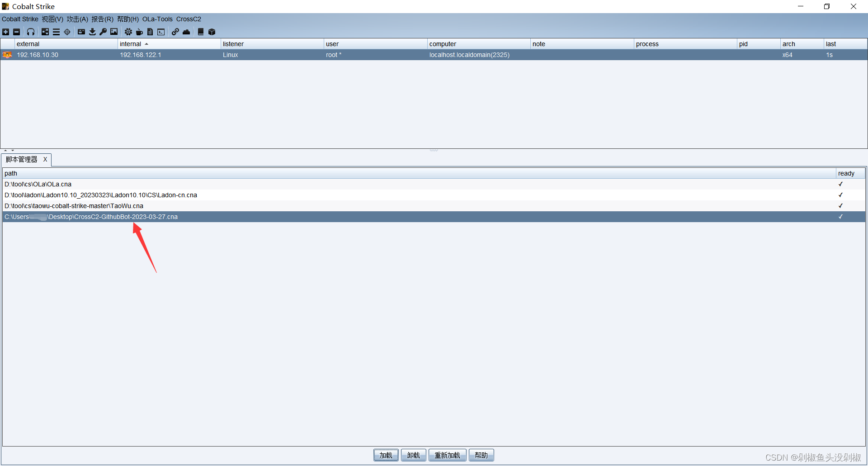Connect to a new team server (plus icon)
Image resolution: width=868 pixels, height=466 pixels.
(x=5, y=32)
